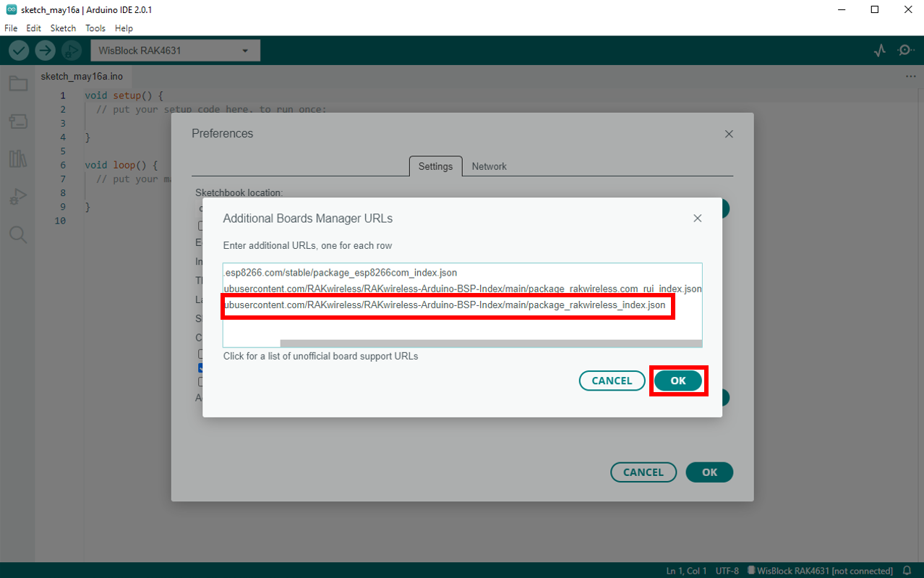Select the Settings tab in Preferences
924x578 pixels.
coord(435,166)
